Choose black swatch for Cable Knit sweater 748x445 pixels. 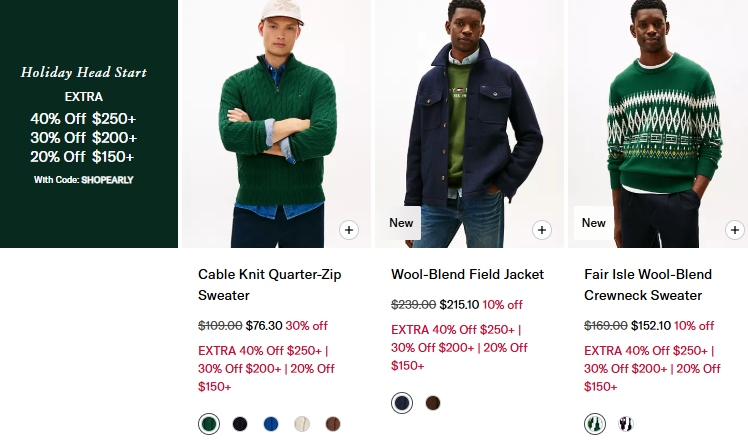point(240,424)
